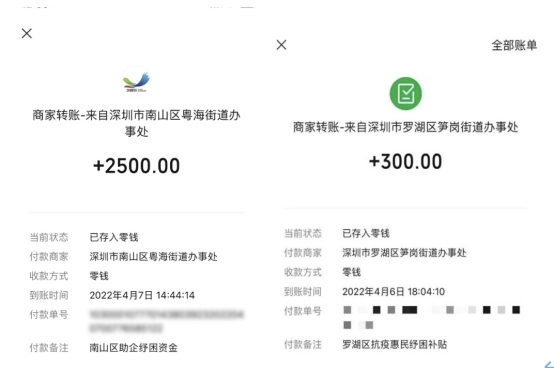Tap the green receipt checkmark icon
Viewport: 554px width, 368px height.
coord(406,94)
